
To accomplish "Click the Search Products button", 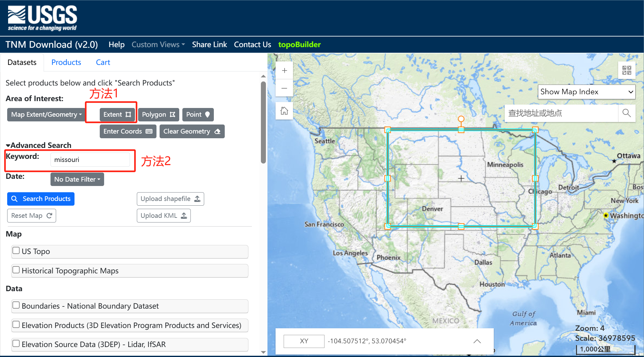I will pyautogui.click(x=41, y=199).
